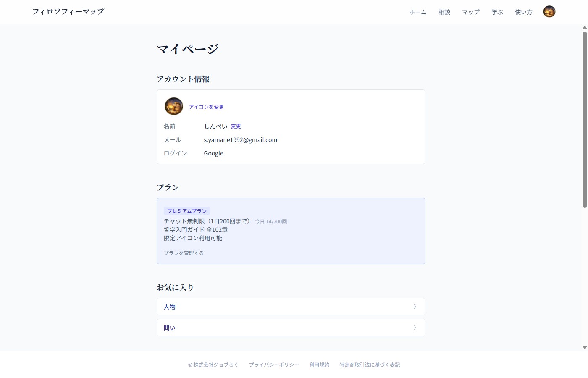Select 使い方 in the top navigation
This screenshot has width=588, height=378.
coord(523,12)
